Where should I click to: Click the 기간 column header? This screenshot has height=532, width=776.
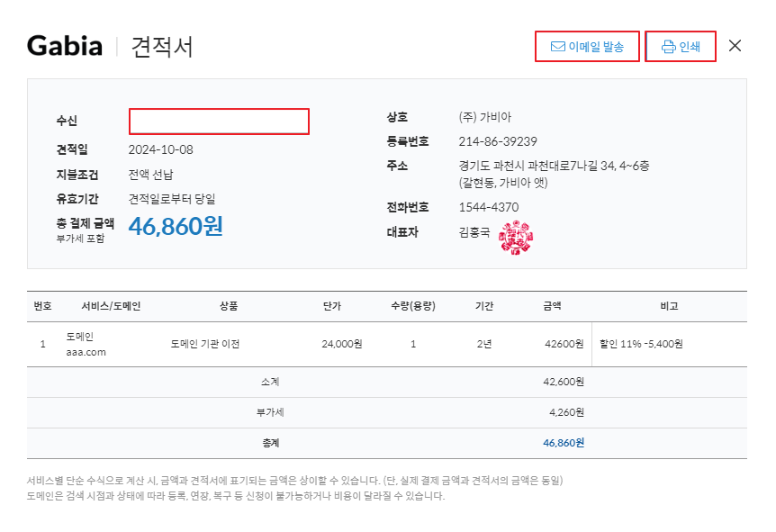click(x=484, y=306)
